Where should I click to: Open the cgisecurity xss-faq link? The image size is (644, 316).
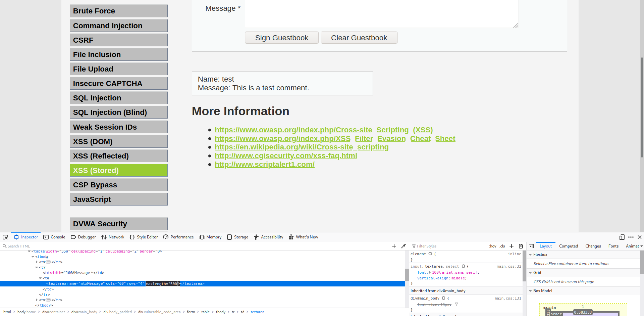pyautogui.click(x=286, y=156)
